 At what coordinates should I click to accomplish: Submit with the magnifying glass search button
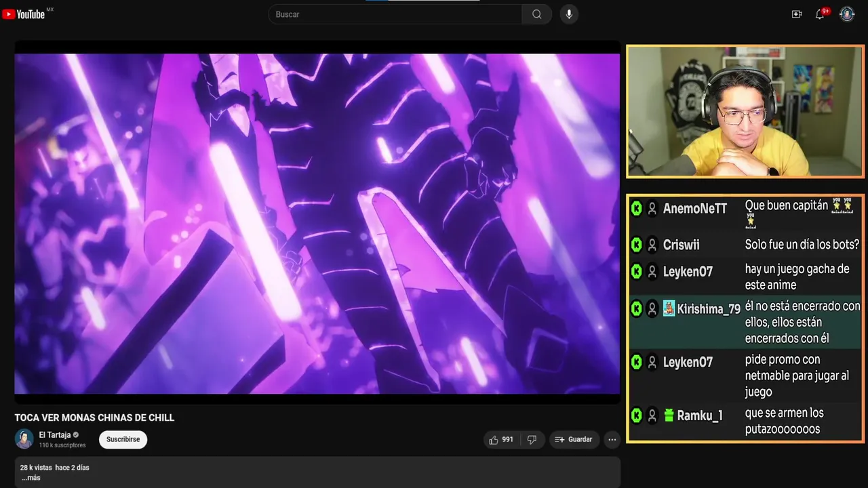coord(536,14)
